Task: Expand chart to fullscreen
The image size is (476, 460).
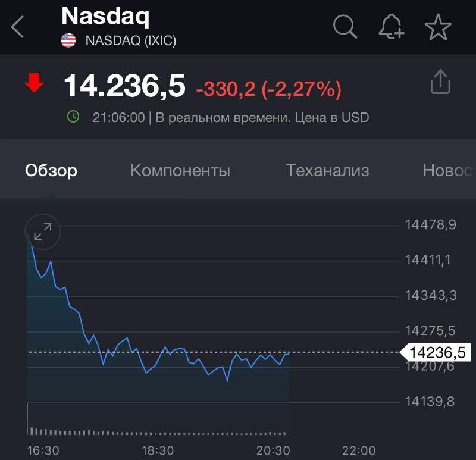Action: tap(43, 231)
